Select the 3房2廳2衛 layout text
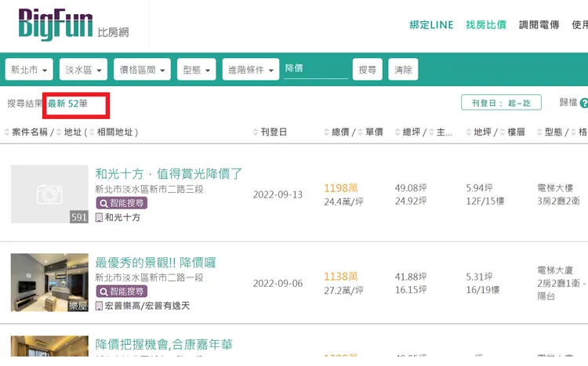This screenshot has height=366, width=588. click(x=558, y=201)
